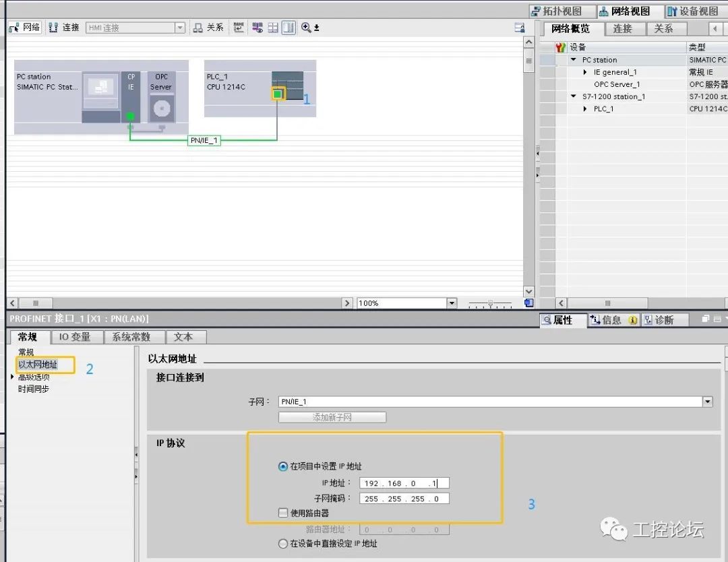Switch to the 关系 tab in overview panel
Image resolution: width=728 pixels, height=562 pixels.
click(663, 29)
